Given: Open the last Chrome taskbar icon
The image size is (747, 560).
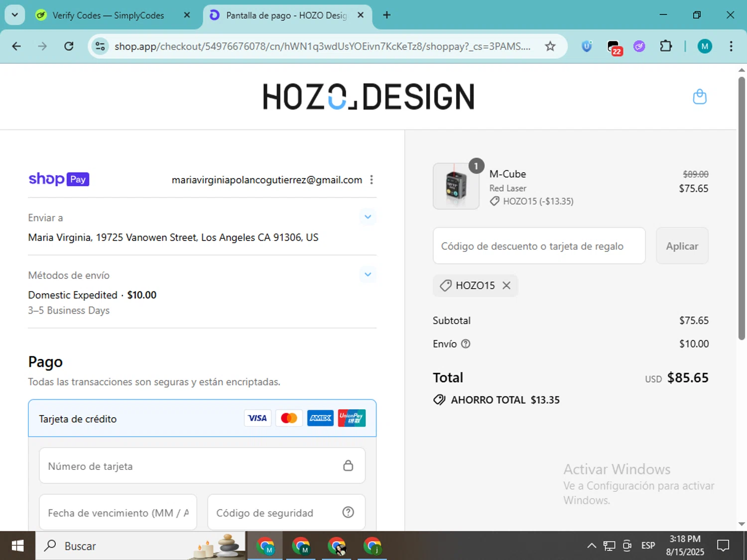Looking at the screenshot, I should 372,546.
